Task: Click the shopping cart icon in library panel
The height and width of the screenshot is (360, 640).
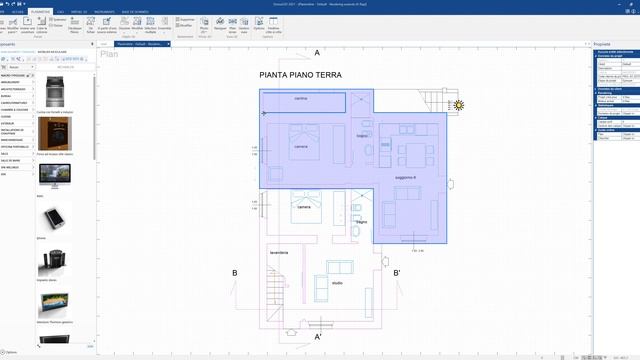Action: point(4,67)
